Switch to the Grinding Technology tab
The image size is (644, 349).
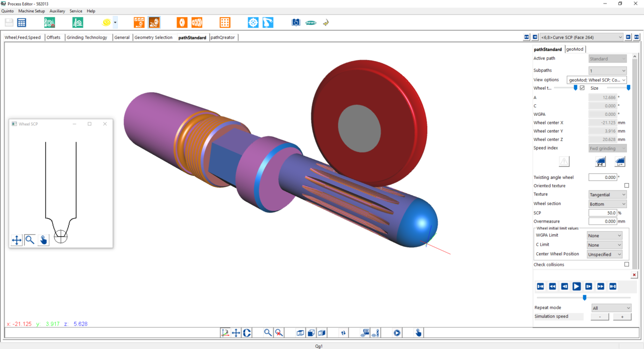coord(87,37)
